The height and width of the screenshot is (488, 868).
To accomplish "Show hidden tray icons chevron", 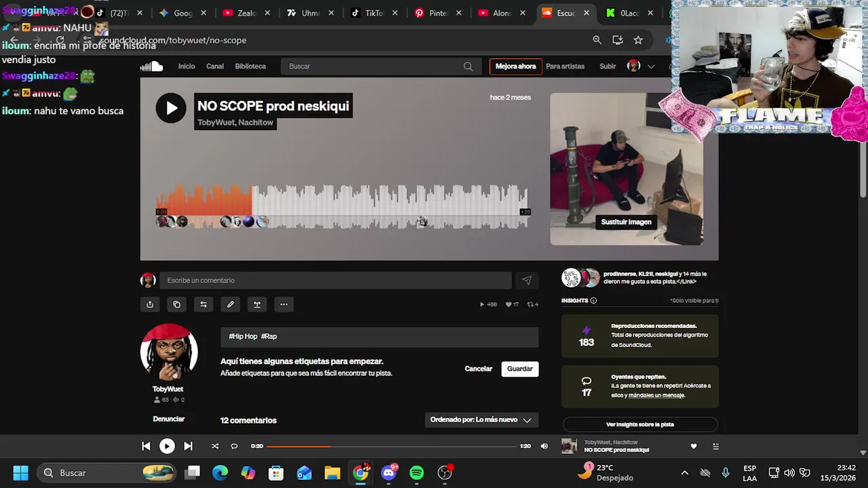I will point(684,472).
